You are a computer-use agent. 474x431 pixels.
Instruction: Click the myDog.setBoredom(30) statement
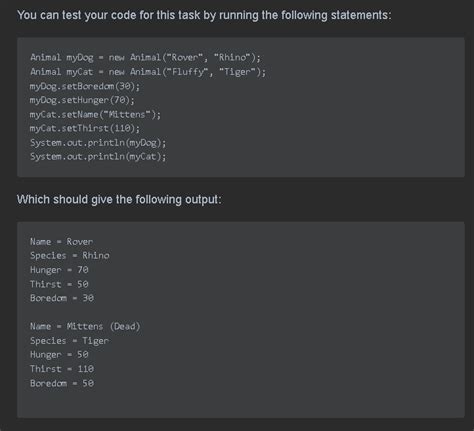pos(85,86)
